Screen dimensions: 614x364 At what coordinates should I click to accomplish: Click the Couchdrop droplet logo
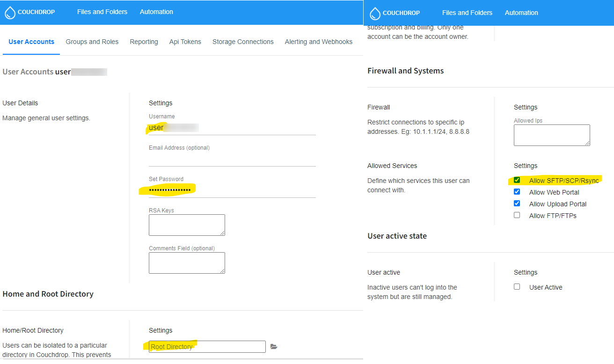[10, 13]
